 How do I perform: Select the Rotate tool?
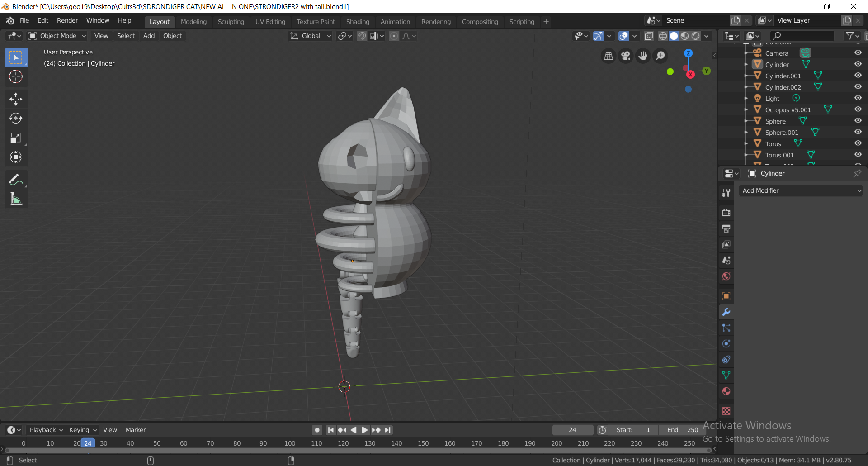(16, 119)
